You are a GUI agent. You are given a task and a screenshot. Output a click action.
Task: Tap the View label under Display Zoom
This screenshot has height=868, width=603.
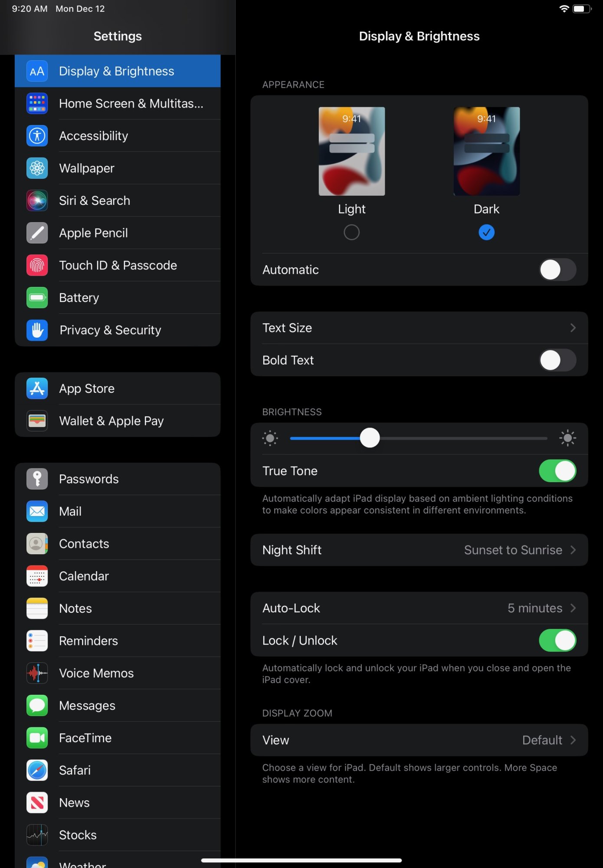pos(276,740)
